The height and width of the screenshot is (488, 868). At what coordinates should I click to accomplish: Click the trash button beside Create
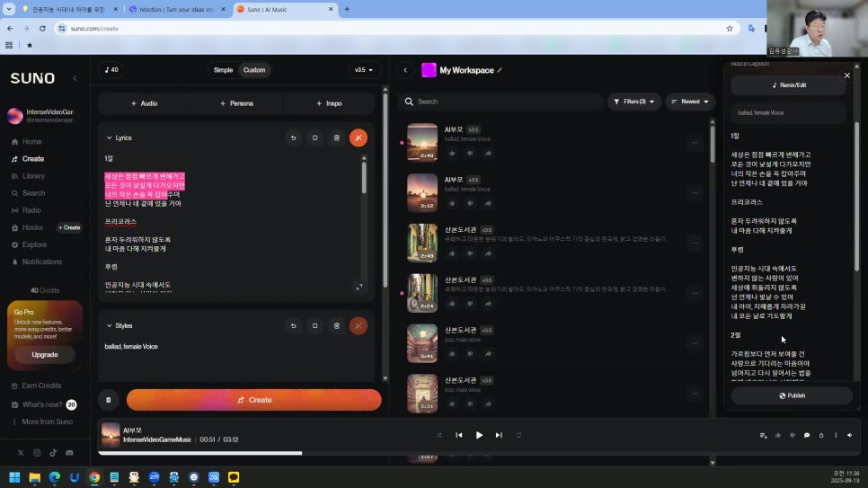coord(109,400)
